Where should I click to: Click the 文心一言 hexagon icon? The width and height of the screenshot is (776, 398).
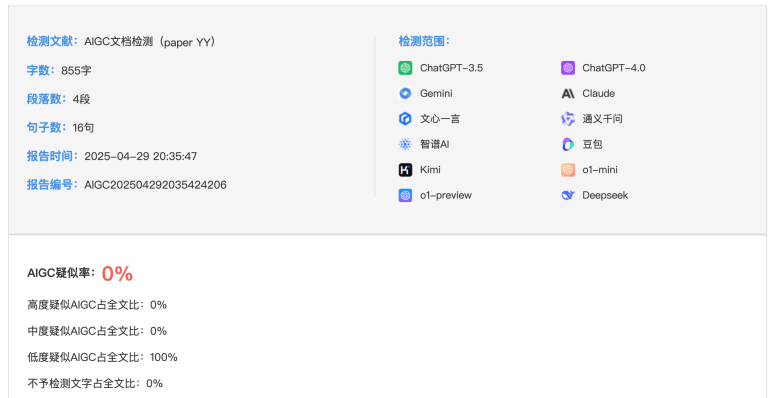(405, 119)
